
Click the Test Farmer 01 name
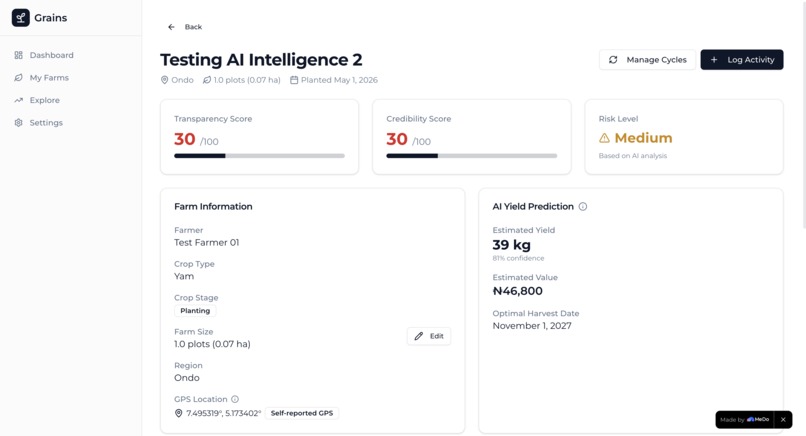[207, 243]
